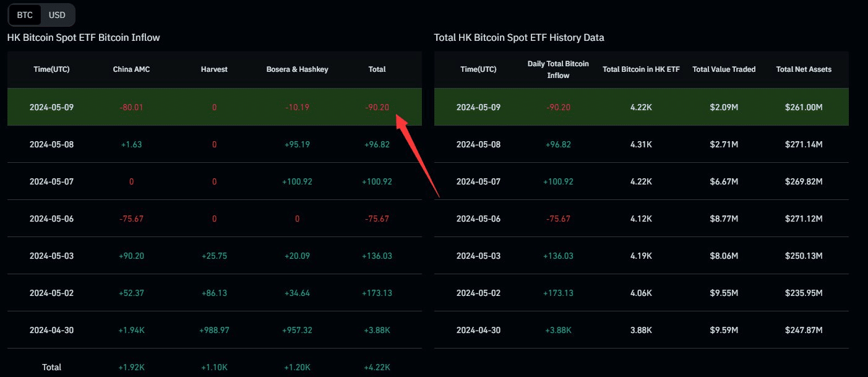Screen dimensions: 868x377
Task: Click the $9.59M value traded cell
Action: (724, 330)
